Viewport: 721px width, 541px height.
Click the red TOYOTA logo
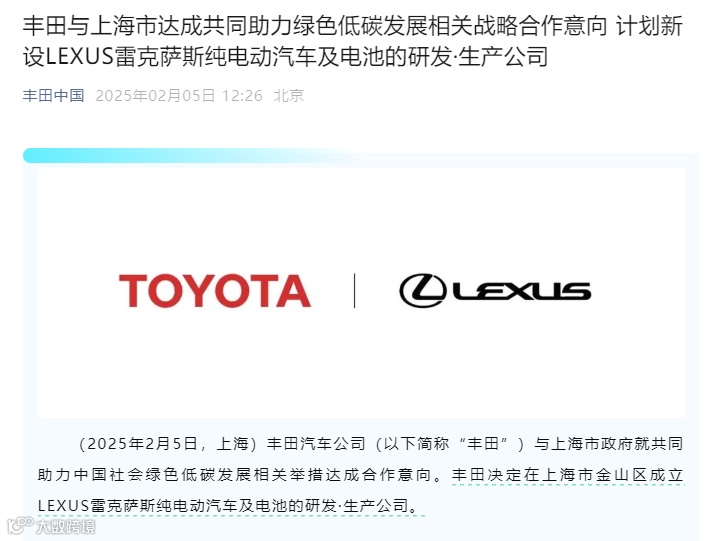(215, 290)
